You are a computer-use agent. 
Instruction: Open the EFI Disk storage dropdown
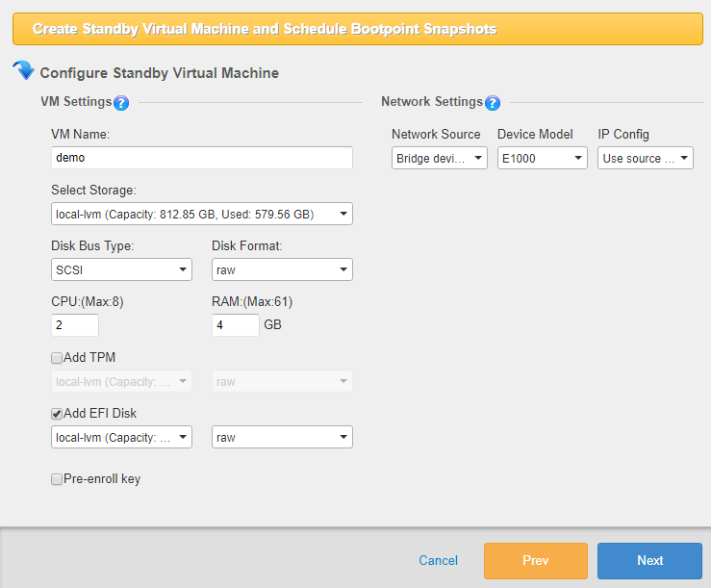pos(121,438)
